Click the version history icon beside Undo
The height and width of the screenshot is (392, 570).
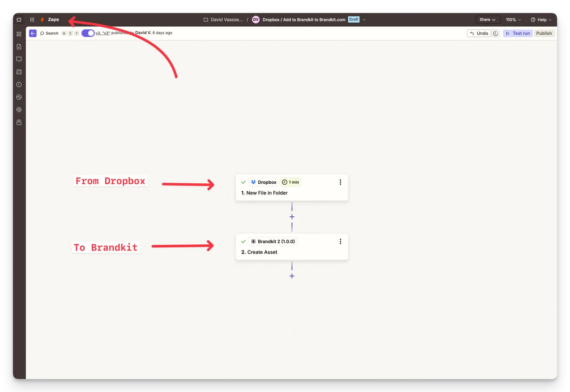tap(496, 33)
